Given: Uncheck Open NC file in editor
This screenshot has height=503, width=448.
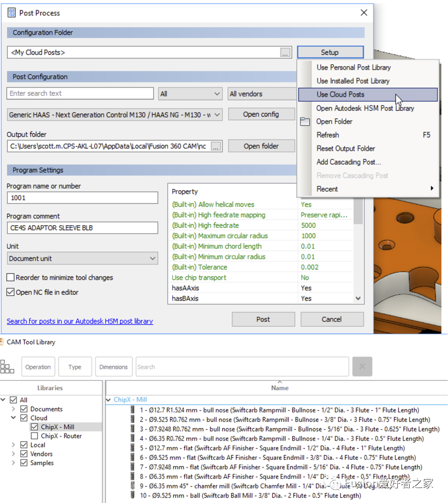Looking at the screenshot, I should 11,292.
